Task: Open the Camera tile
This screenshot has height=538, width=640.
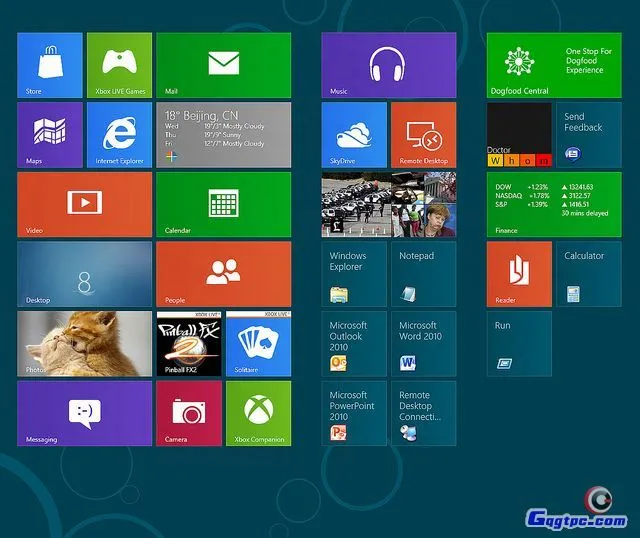Action: pos(188,412)
